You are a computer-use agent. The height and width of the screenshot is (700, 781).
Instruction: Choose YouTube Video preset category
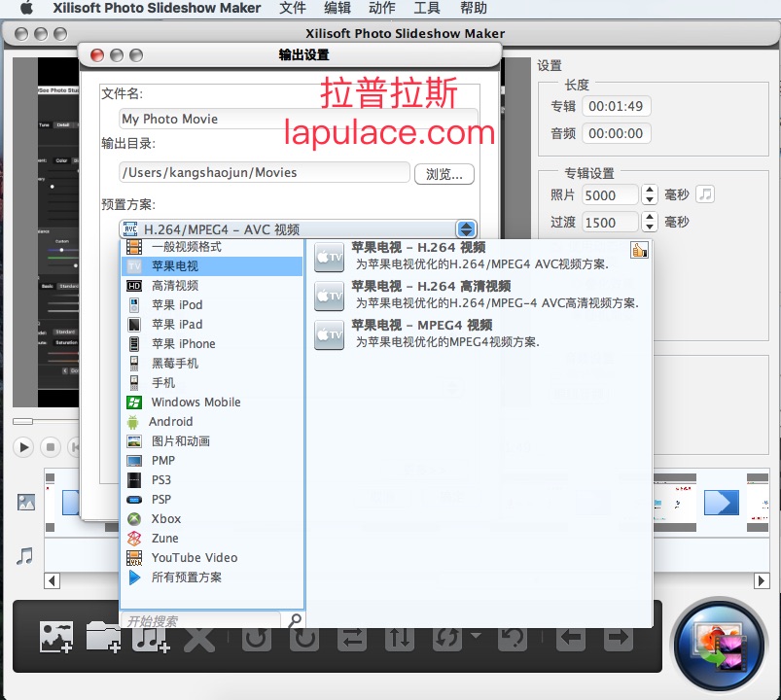194,558
